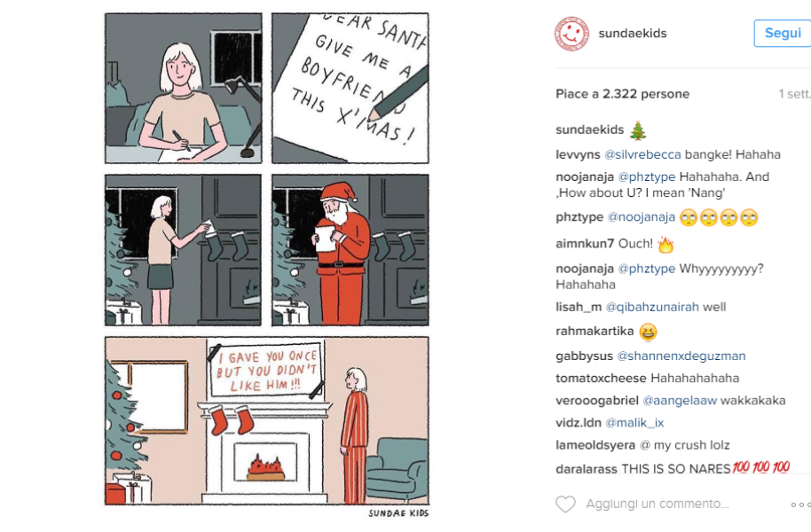Open sundaekids username in post header
Screen dimensions: 811x532
click(632, 33)
